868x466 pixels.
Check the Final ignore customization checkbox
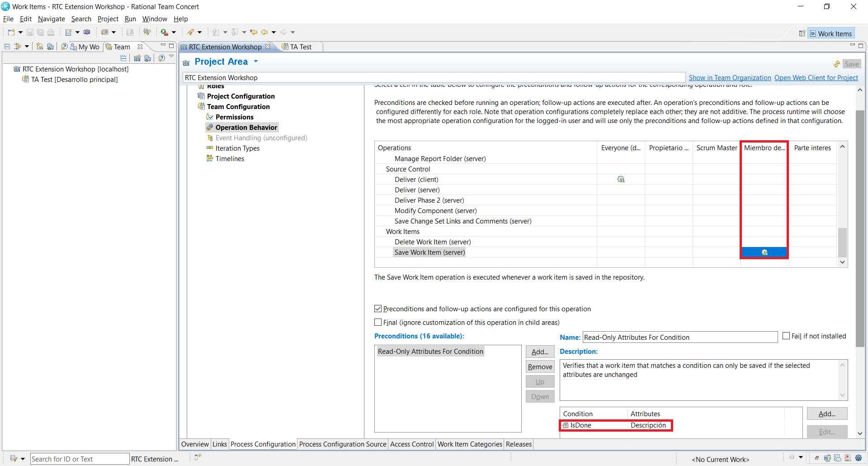[378, 323]
